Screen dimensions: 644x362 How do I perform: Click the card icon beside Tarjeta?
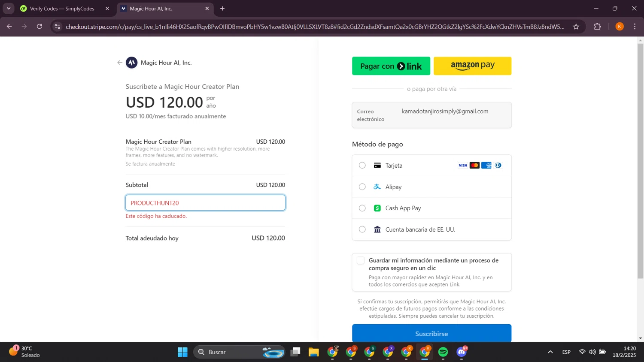click(377, 166)
